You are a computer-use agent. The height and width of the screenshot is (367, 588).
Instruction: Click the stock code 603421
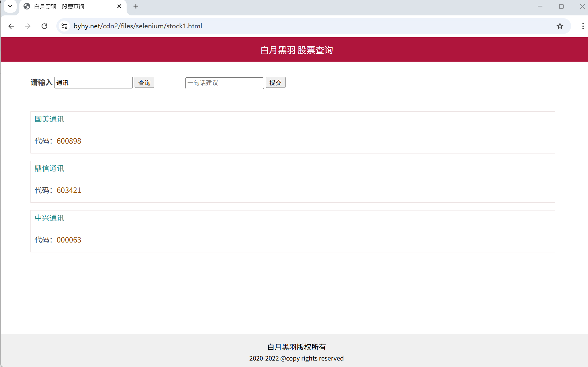(x=69, y=190)
